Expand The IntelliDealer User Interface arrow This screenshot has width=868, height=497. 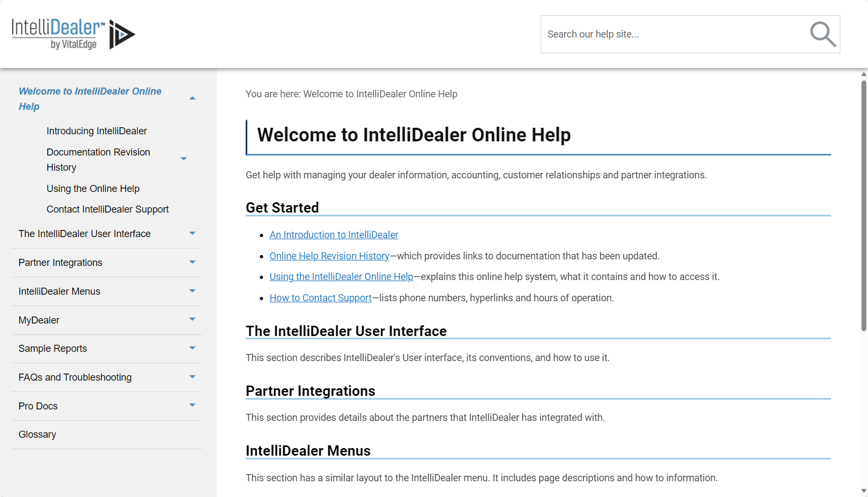click(x=192, y=233)
